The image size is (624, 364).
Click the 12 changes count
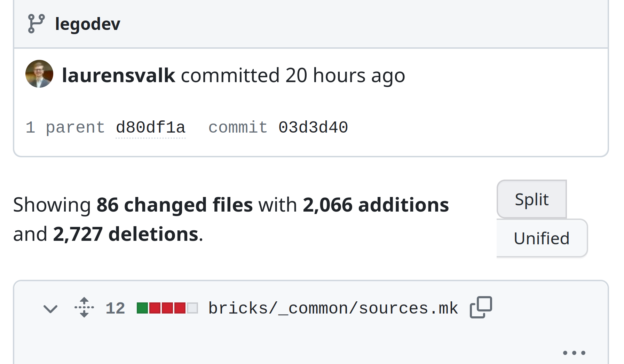[115, 308]
